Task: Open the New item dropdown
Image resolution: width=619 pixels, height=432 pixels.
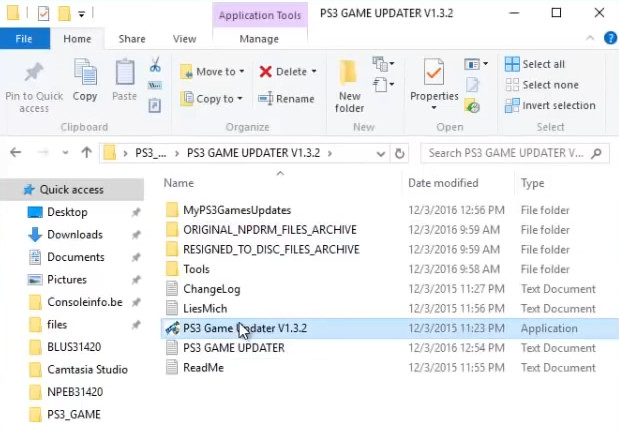Action: click(383, 64)
